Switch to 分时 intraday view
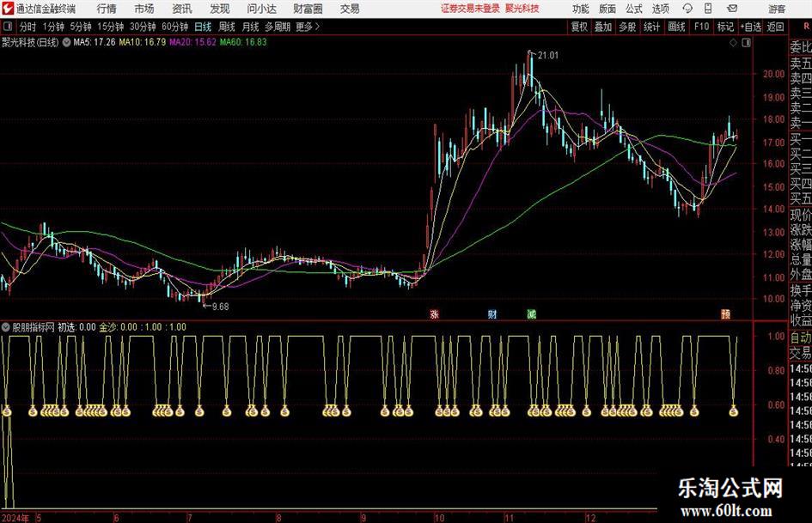This screenshot has height=523, width=812. click(28, 27)
